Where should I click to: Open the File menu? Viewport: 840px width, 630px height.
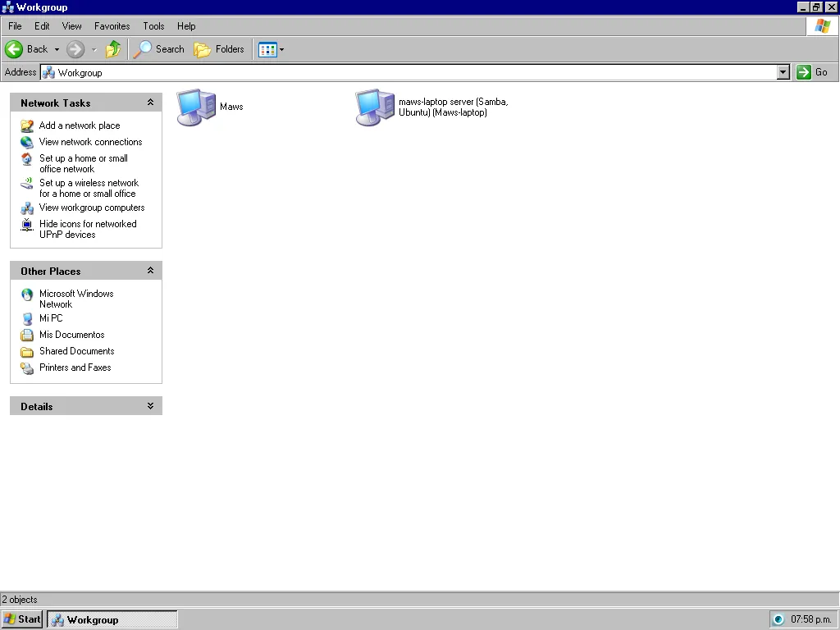15,26
